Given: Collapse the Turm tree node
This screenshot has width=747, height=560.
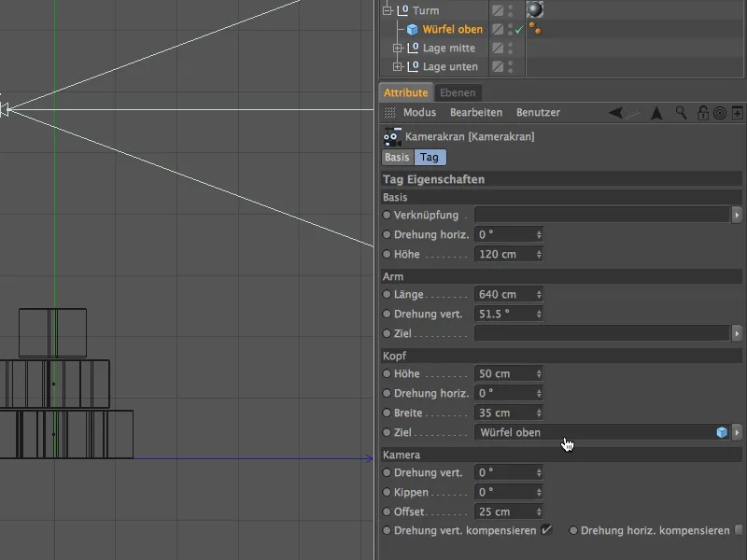Looking at the screenshot, I should tap(388, 10).
